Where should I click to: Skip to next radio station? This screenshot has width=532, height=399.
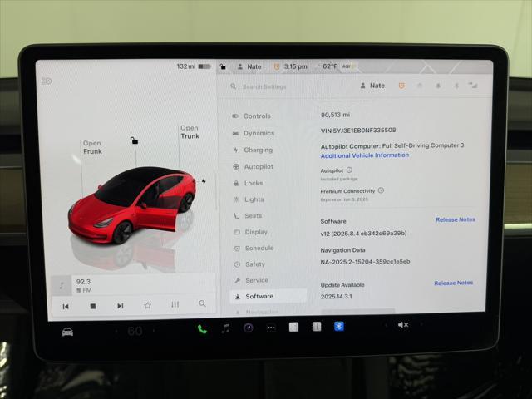pos(120,306)
